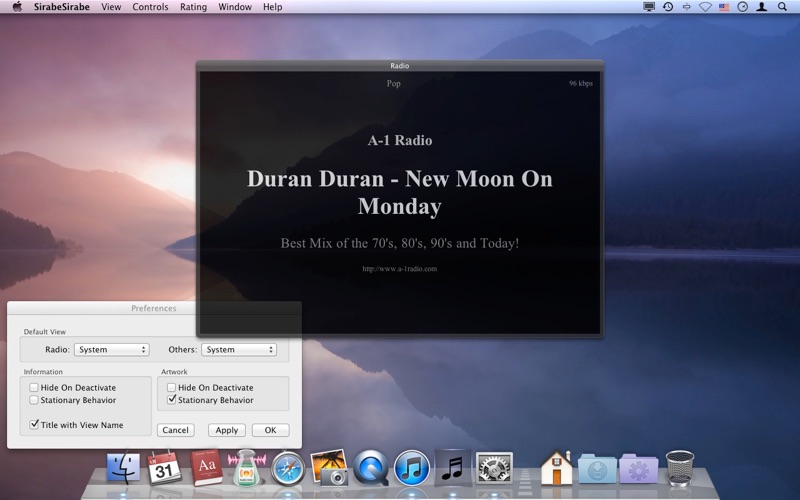Enable Information Hide On Deactivate checkbox
This screenshot has width=800, height=500.
point(34,387)
